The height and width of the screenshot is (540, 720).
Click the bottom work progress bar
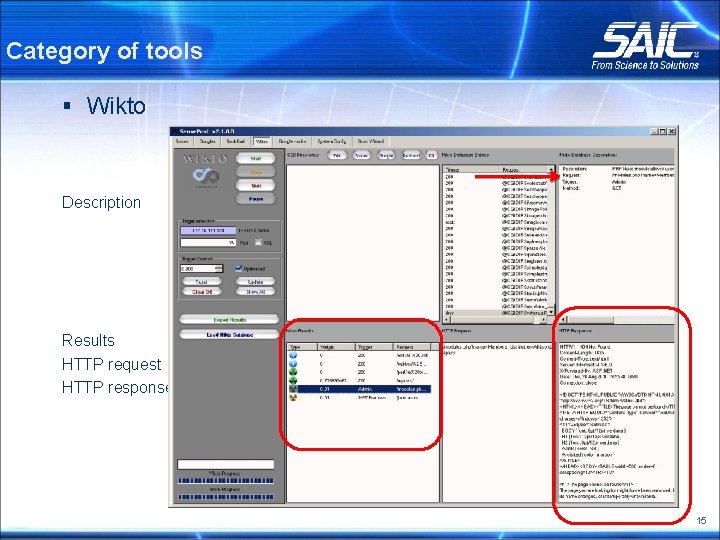coord(226,497)
